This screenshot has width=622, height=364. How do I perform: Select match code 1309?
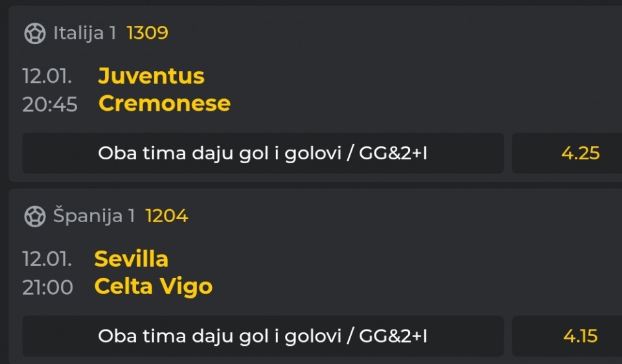pyautogui.click(x=147, y=33)
